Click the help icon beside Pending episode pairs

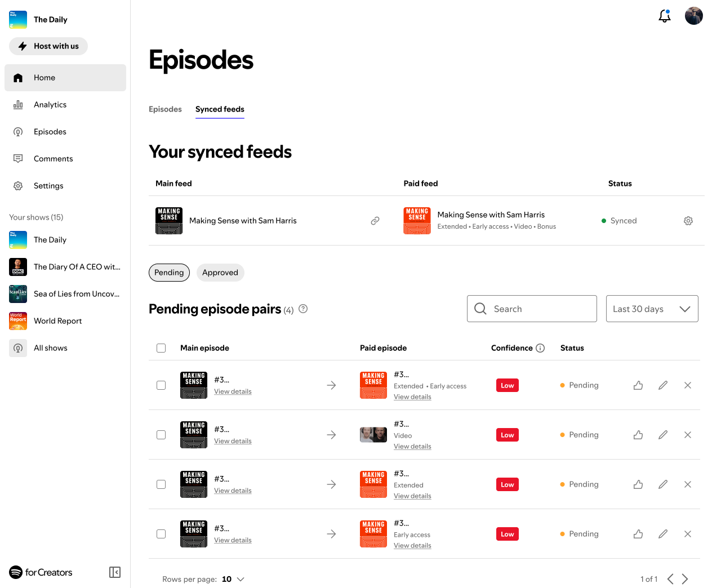point(303,309)
